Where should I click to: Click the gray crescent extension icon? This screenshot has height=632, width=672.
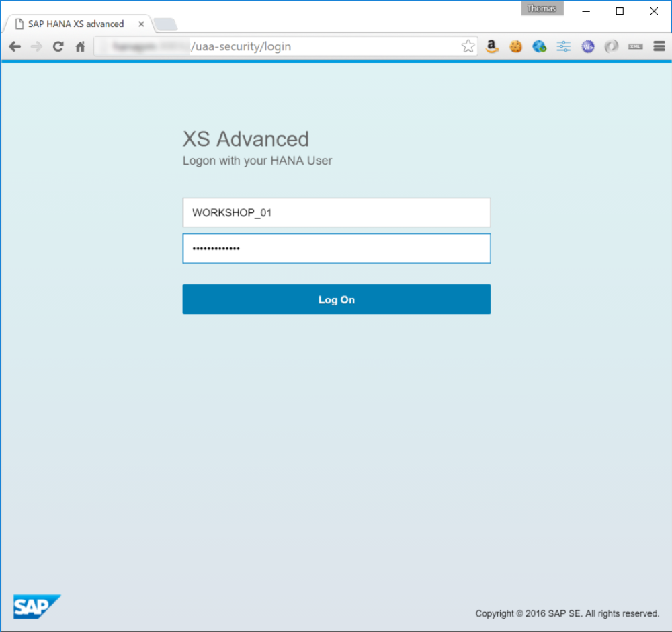coord(611,46)
